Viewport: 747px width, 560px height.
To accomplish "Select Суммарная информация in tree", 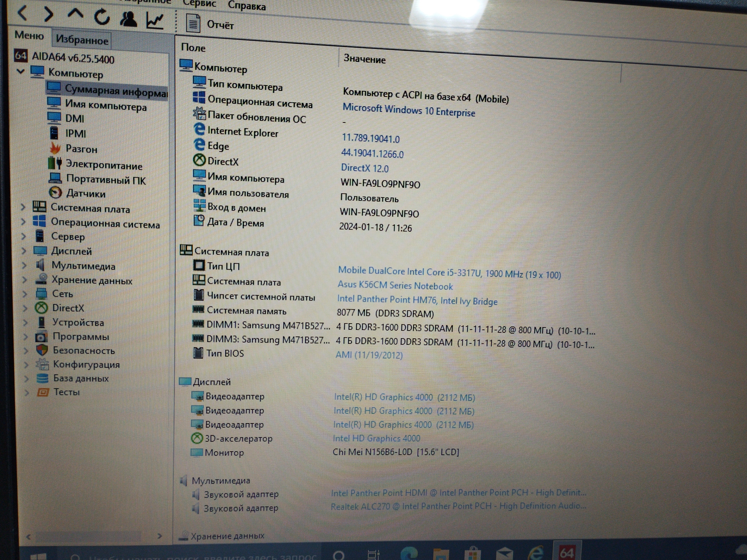I will tap(107, 91).
